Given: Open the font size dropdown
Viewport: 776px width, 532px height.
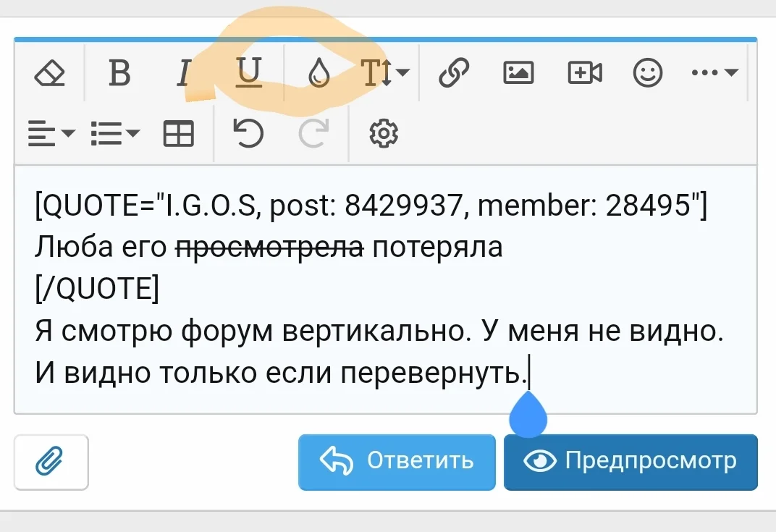Looking at the screenshot, I should coord(385,73).
